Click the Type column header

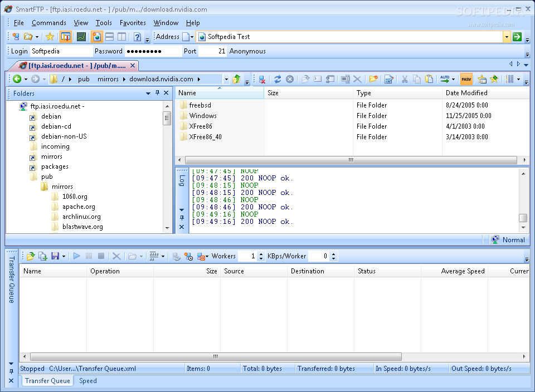pyautogui.click(x=397, y=93)
